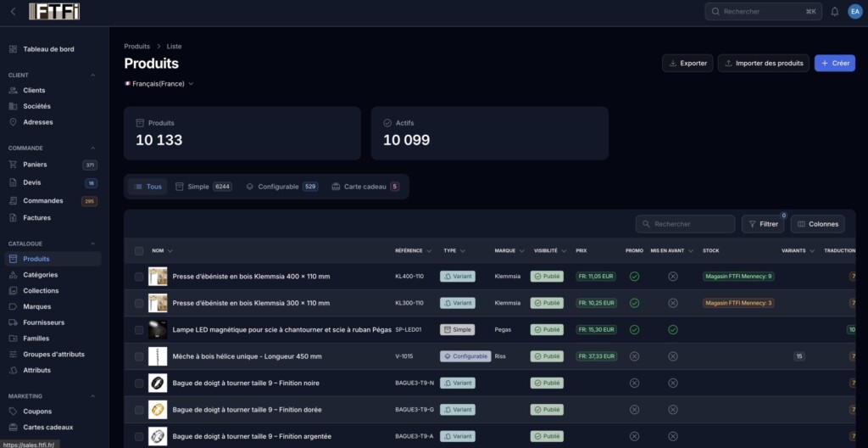Click the Paniers cart icon

[x=14, y=165]
